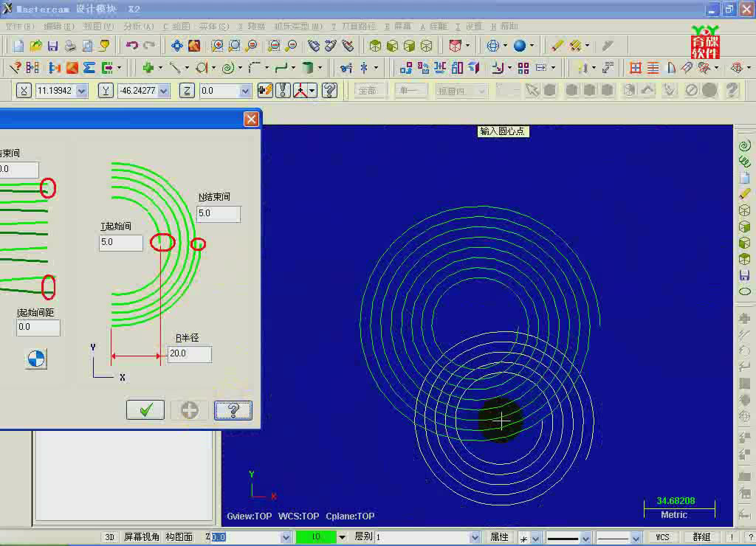756x546 pixels.
Task: Click the Repaint screen icon
Action: pos(194,46)
